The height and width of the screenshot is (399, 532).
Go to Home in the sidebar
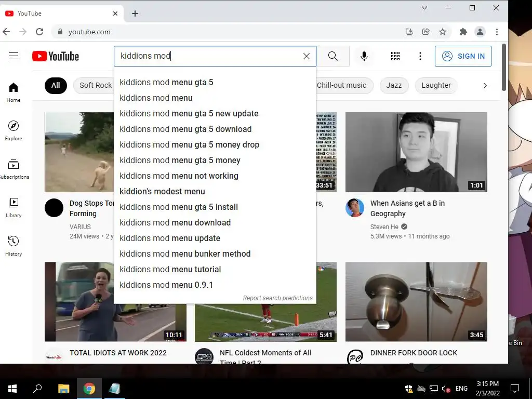(14, 92)
